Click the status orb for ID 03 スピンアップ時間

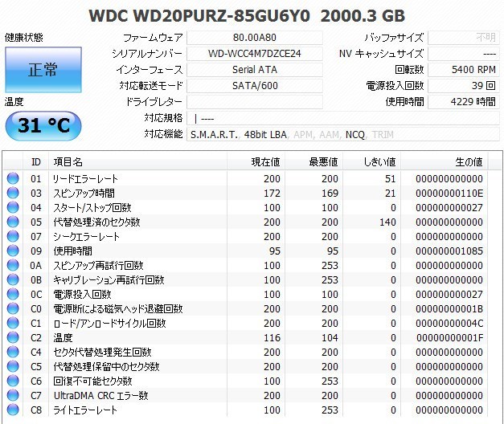[x=13, y=193]
